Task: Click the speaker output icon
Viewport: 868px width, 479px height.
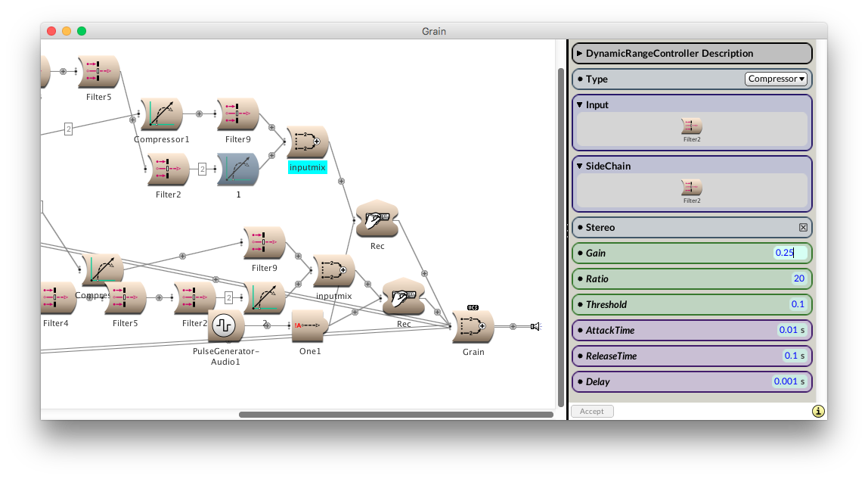Action: [535, 326]
